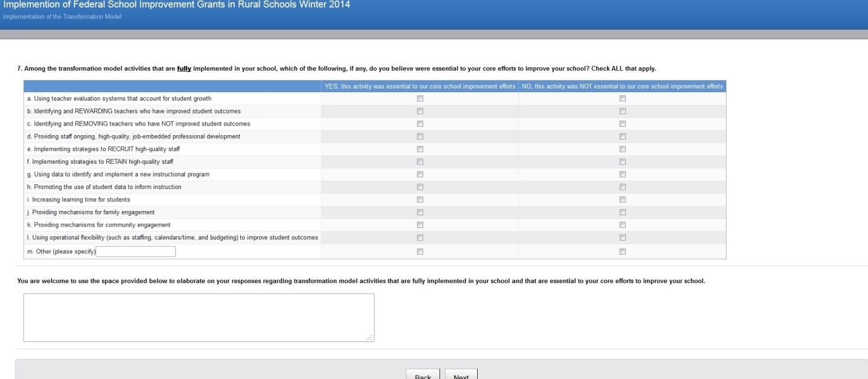Screen dimensions: 868x379
Task: Check YES for Other (please specify) row
Action: tap(420, 252)
